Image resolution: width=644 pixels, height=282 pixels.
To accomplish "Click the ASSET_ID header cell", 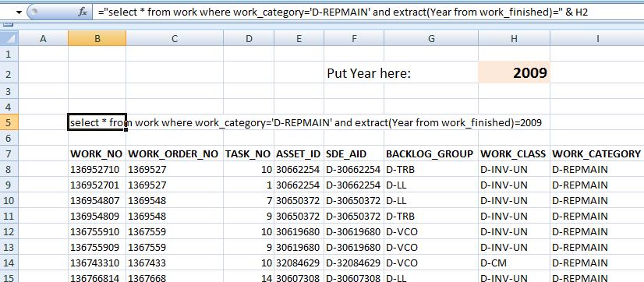I will click(x=299, y=153).
